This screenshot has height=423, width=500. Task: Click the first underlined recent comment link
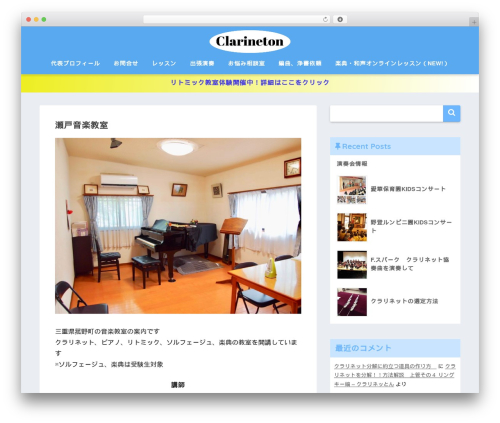click(x=385, y=366)
